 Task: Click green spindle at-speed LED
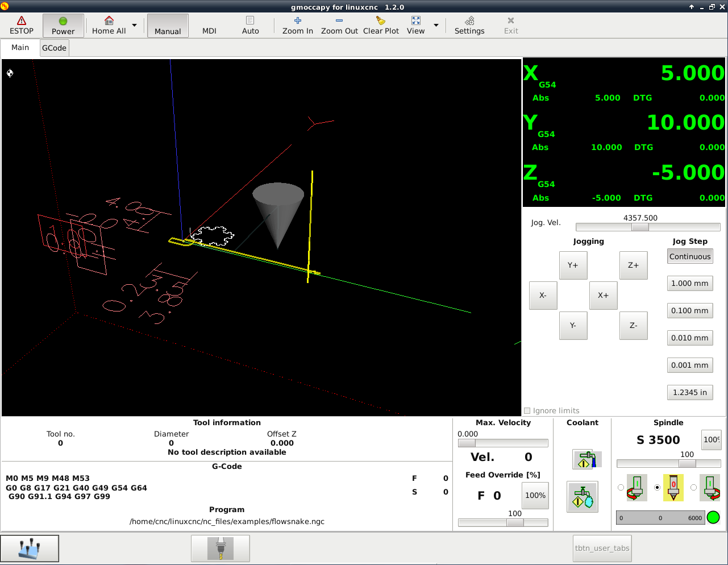[713, 517]
